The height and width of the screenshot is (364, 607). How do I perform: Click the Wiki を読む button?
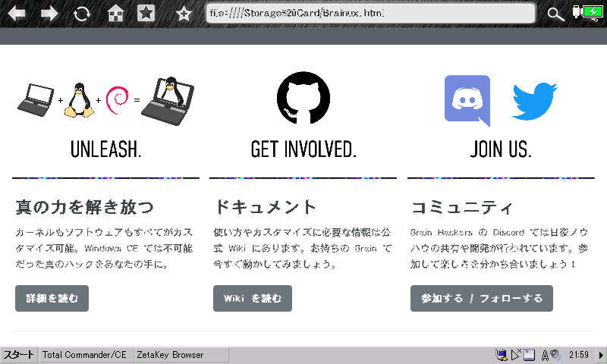click(x=253, y=298)
